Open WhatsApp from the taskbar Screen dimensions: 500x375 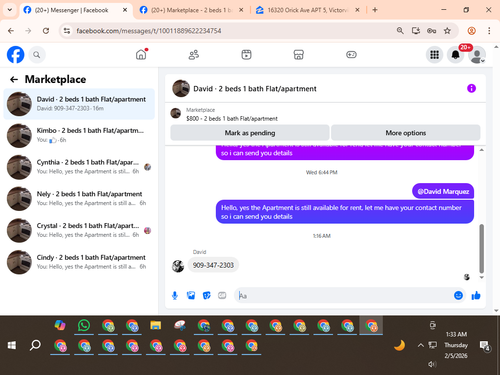pyautogui.click(x=84, y=325)
